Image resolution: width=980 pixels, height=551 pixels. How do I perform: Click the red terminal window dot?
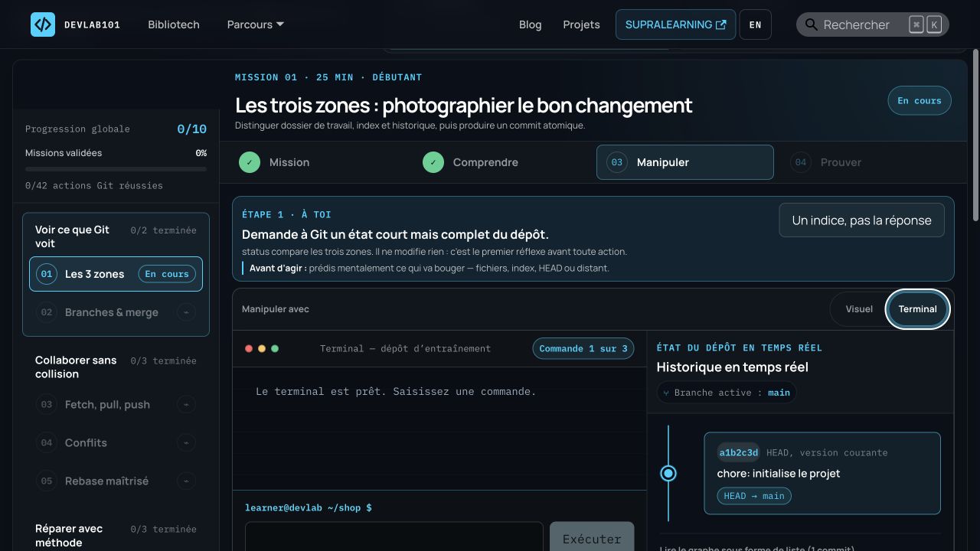pyautogui.click(x=249, y=348)
